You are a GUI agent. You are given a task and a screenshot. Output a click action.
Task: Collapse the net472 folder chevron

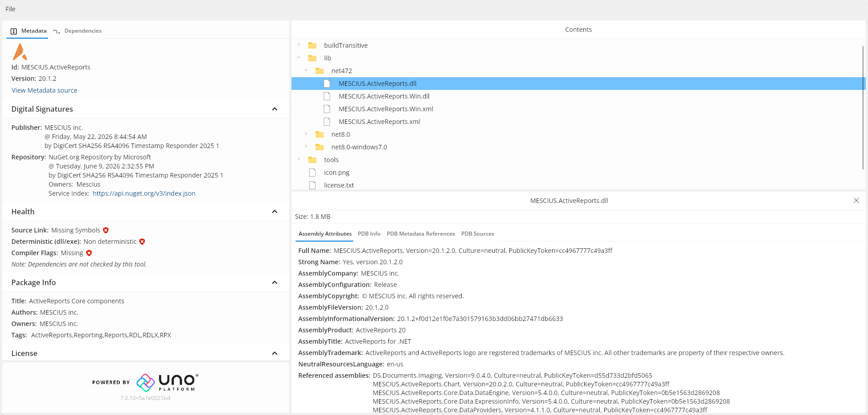click(306, 70)
